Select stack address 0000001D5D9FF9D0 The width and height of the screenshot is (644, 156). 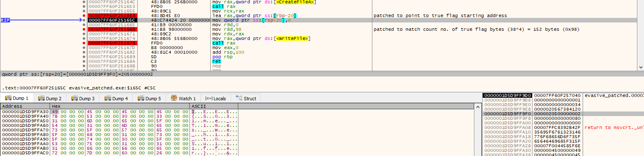(x=507, y=96)
